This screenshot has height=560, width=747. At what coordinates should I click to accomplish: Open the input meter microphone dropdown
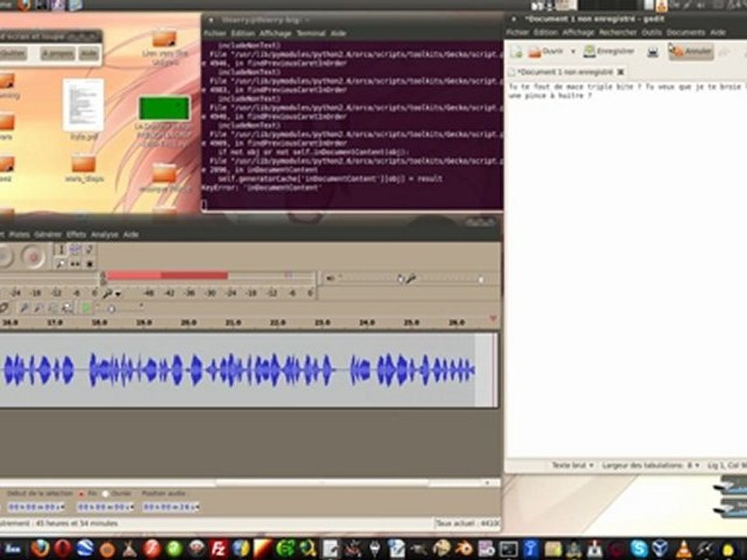point(118,294)
